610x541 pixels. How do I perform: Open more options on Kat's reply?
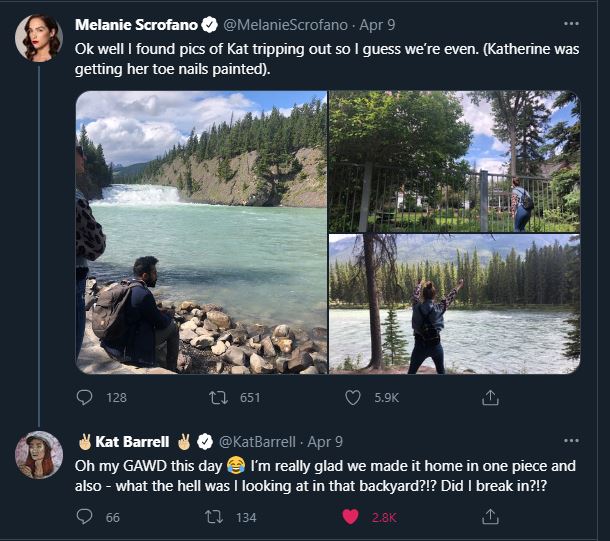tap(571, 440)
